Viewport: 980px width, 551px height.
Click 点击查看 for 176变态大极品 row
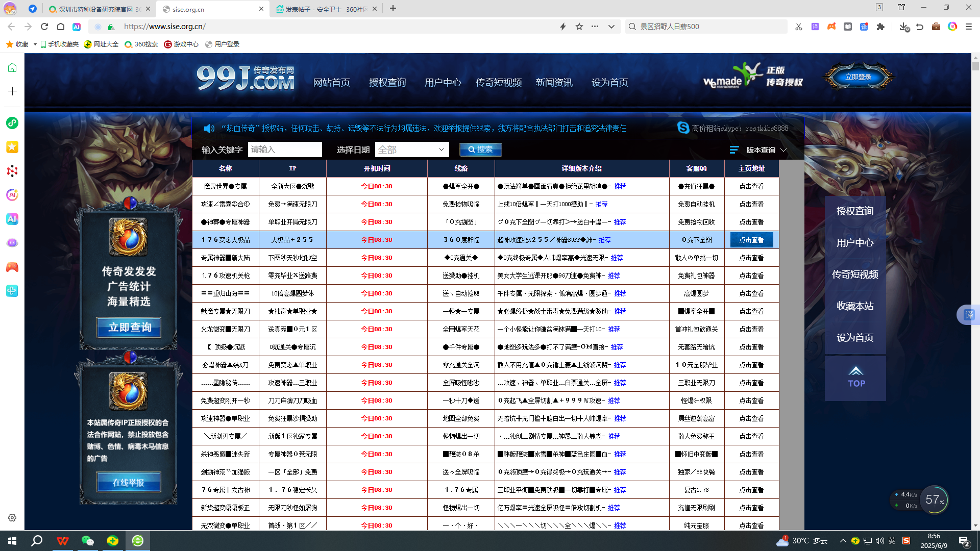coord(751,240)
